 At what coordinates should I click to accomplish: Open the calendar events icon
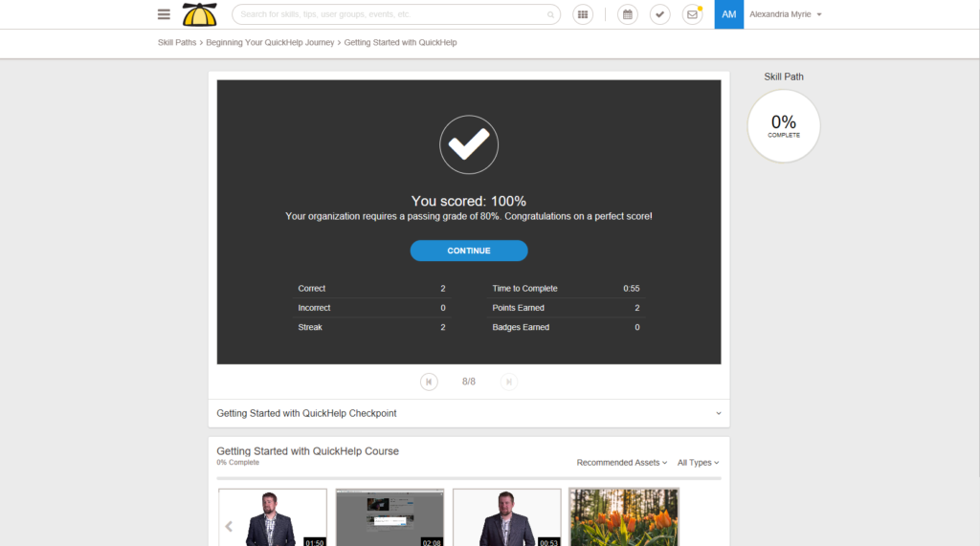pyautogui.click(x=628, y=14)
